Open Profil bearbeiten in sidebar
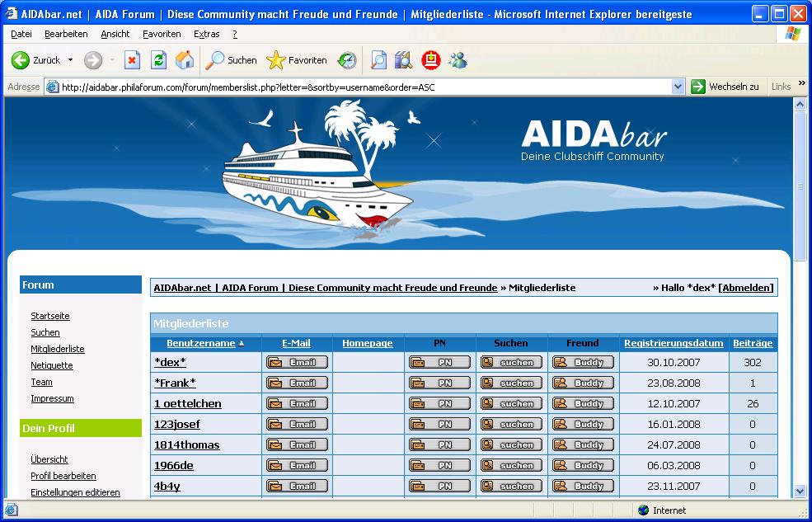812x522 pixels. point(63,476)
